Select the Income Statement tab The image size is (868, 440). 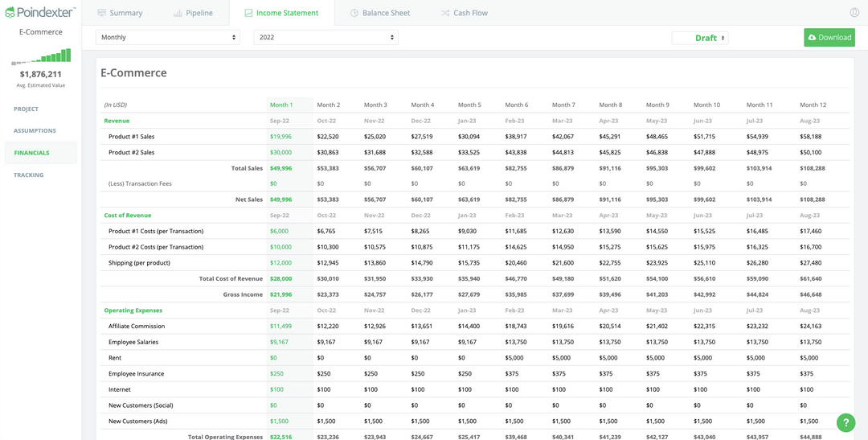pos(282,13)
